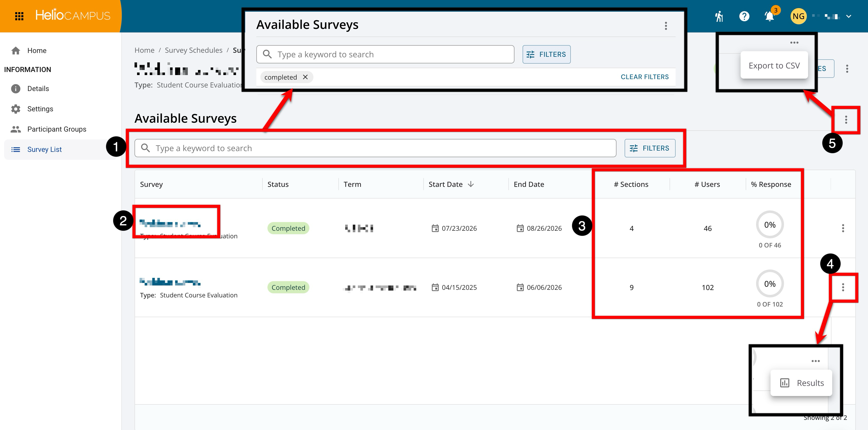868x430 pixels.
Task: Click the % Response column header
Action: (x=771, y=184)
